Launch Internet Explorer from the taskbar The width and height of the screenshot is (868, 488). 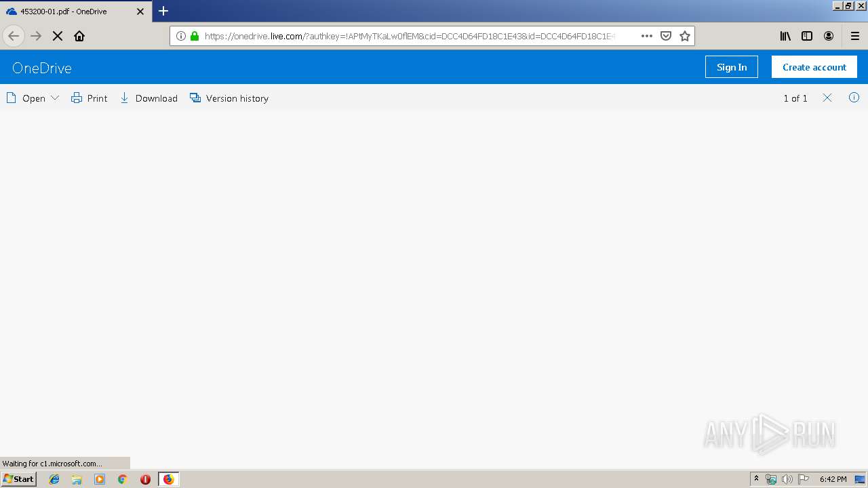(54, 479)
